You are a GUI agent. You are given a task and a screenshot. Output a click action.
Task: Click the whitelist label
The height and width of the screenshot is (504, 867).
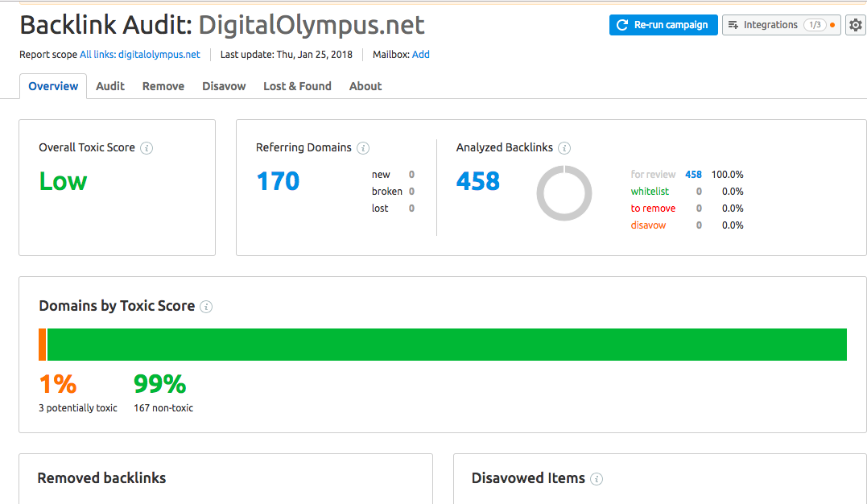(x=650, y=192)
